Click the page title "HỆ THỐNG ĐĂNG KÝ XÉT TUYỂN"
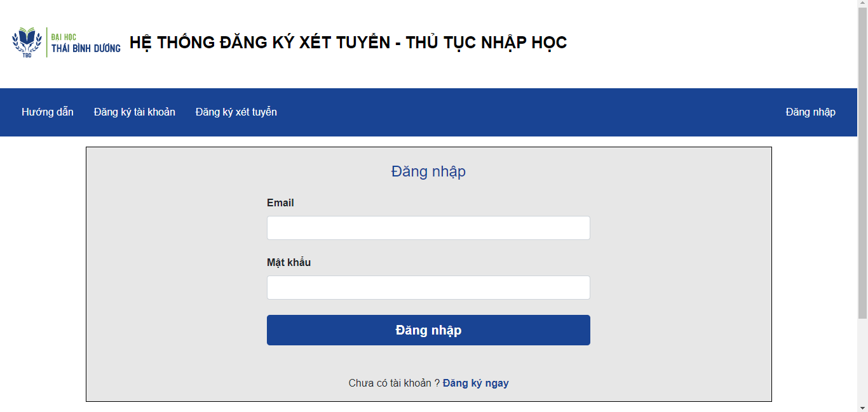Viewport: 868px width, 412px height. point(348,43)
